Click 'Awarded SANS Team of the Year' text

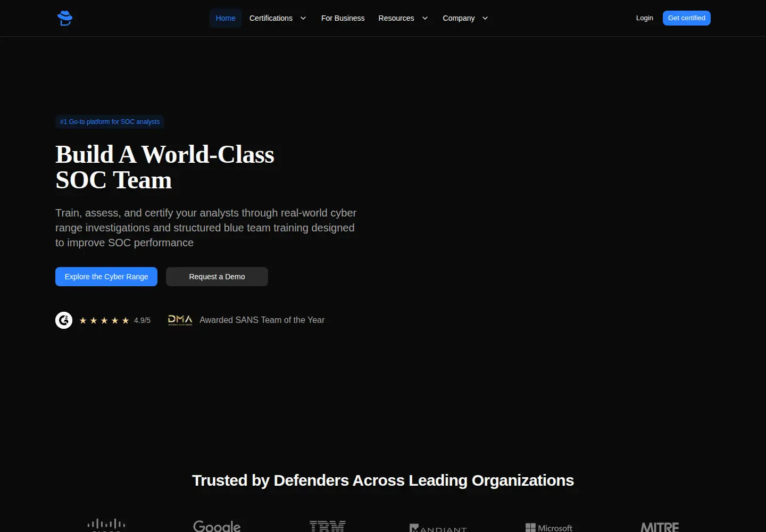(262, 320)
